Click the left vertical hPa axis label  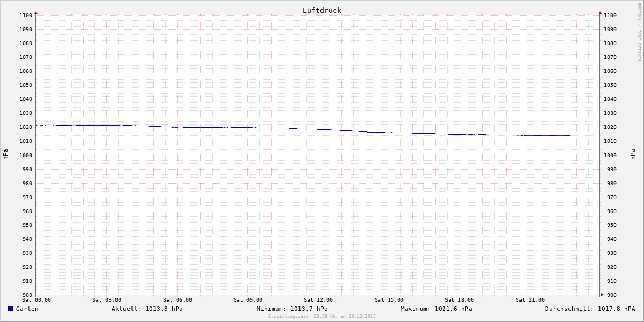point(5,155)
